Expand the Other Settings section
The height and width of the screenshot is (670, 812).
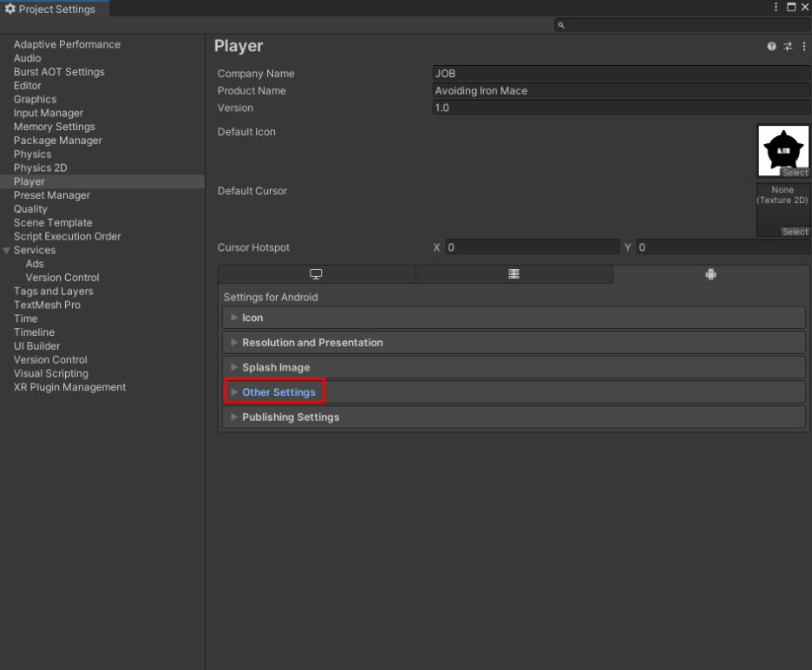[x=514, y=392]
